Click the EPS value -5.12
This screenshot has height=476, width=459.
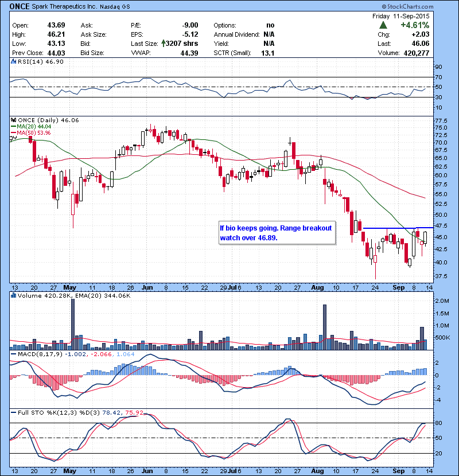190,34
